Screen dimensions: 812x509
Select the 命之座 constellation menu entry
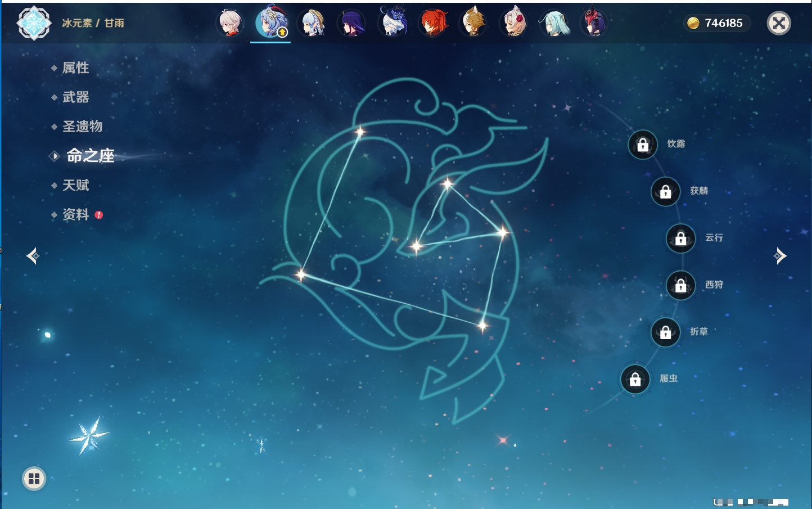click(90, 156)
